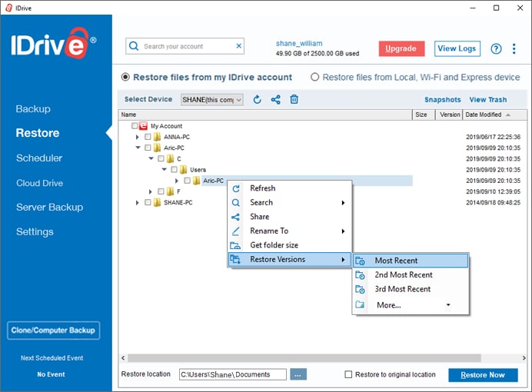Screen dimensions: 532x392
Task: Click the Share icon in context menu
Action: click(235, 217)
